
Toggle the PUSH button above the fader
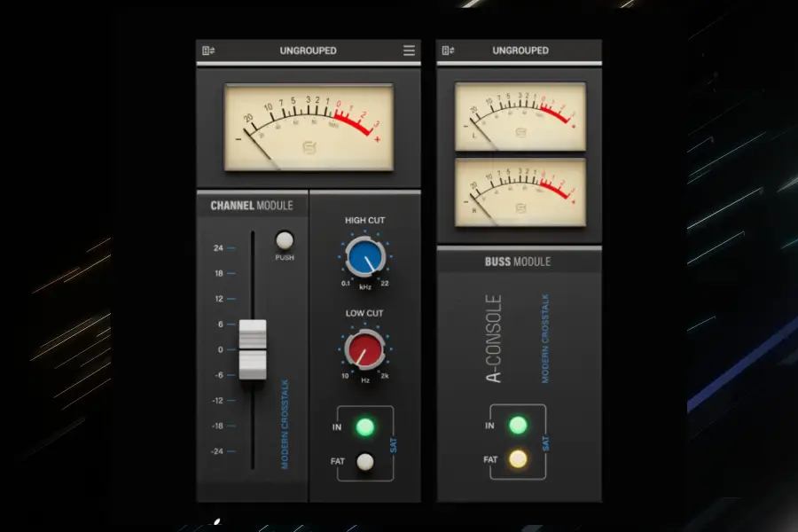[285, 240]
